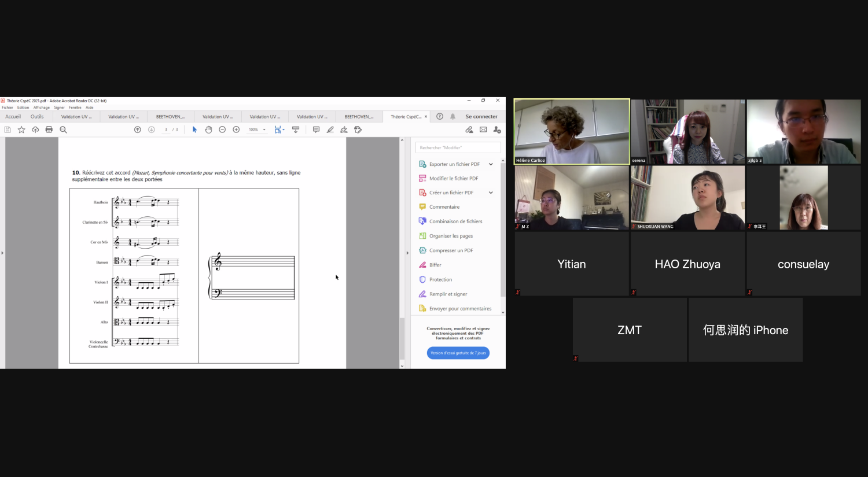
Task: Click the print icon in toolbar
Action: click(49, 130)
